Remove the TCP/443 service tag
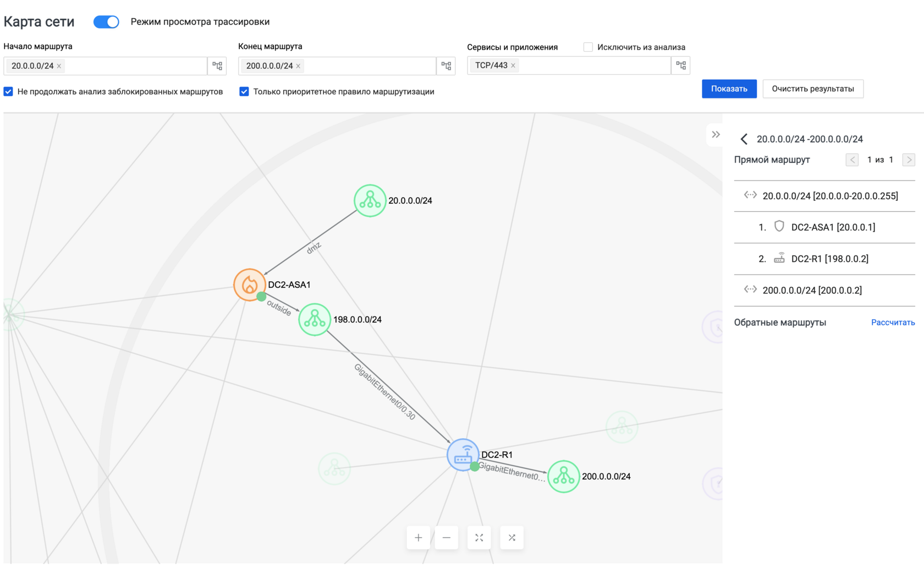 (x=513, y=65)
